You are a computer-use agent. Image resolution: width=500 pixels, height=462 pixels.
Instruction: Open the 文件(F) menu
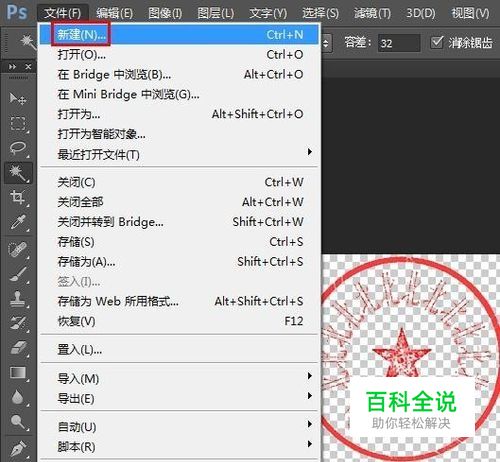click(x=63, y=13)
